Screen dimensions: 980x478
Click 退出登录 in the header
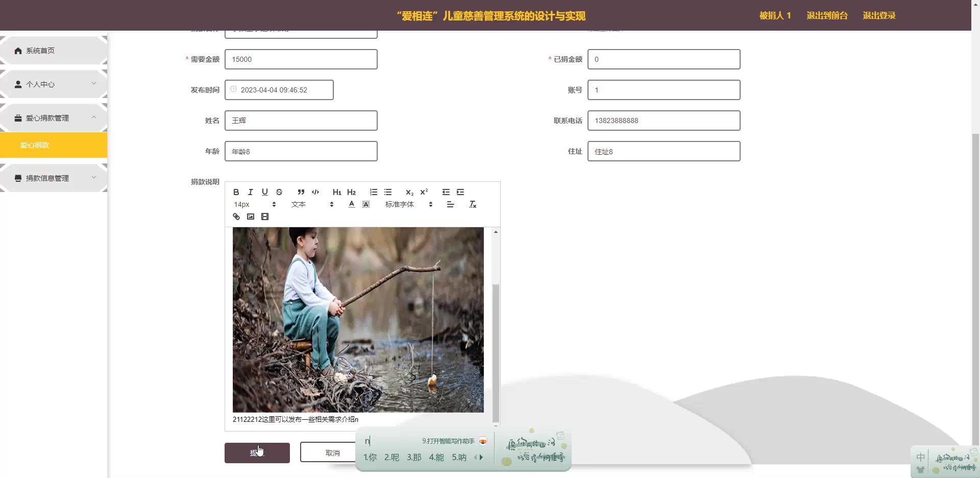(x=879, y=15)
